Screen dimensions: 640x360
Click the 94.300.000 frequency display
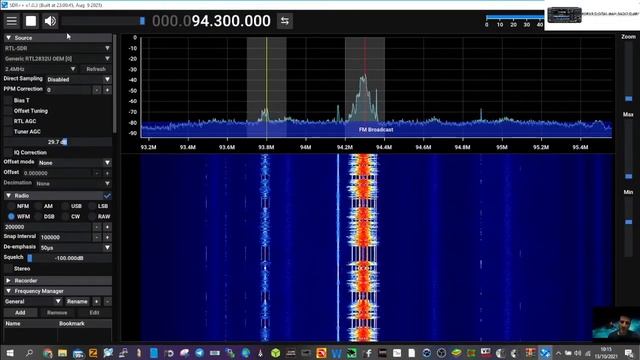(x=211, y=21)
